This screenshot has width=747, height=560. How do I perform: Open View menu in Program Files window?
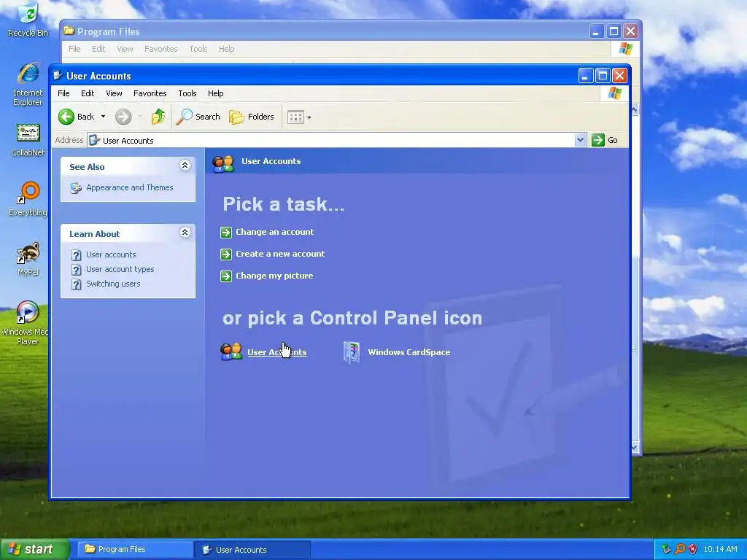pos(125,49)
